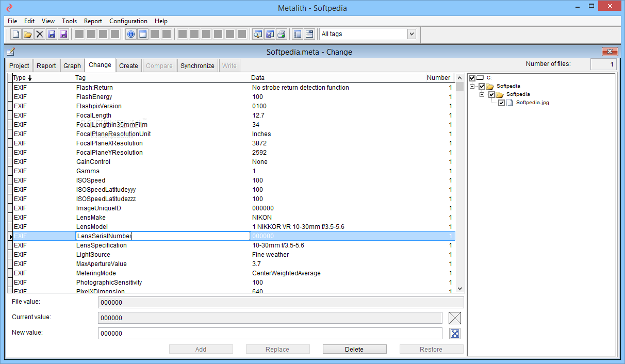The height and width of the screenshot is (364, 625).
Task: Click the Open folder toolbar icon
Action: pyautogui.click(x=28, y=34)
